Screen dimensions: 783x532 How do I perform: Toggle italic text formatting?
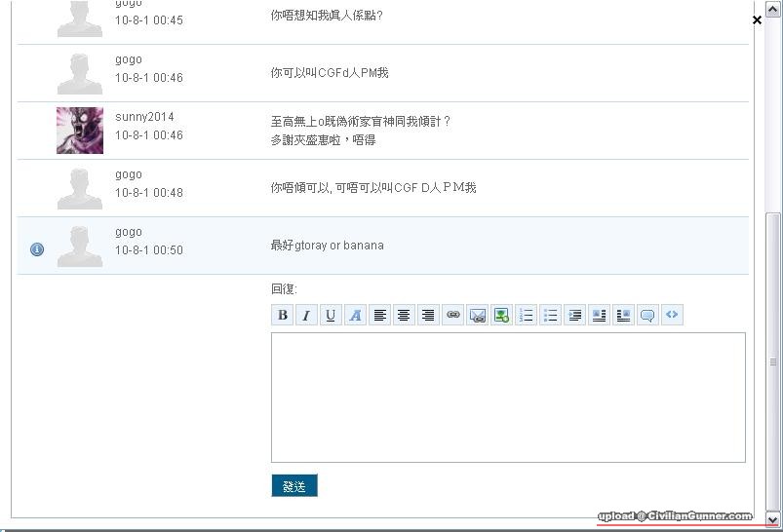coord(306,315)
